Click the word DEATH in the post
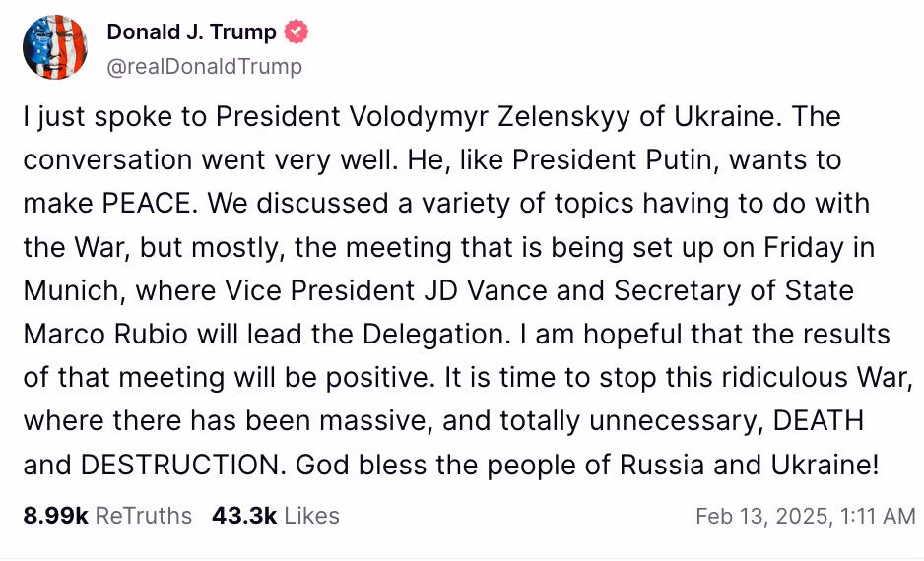Image resolution: width=924 pixels, height=561 pixels. (x=819, y=420)
